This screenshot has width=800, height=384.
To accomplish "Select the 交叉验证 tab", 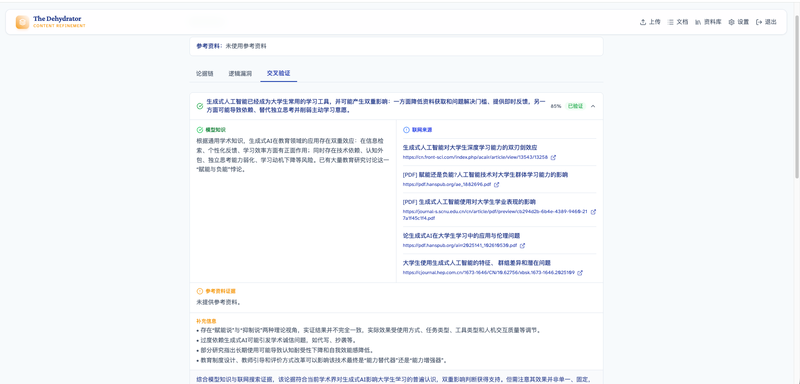I will click(x=279, y=73).
